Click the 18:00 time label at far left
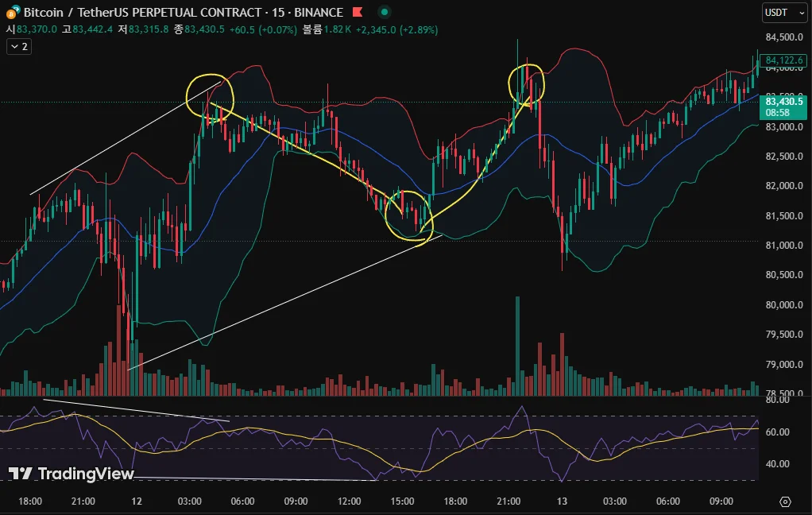This screenshot has height=515, width=812. 30,501
